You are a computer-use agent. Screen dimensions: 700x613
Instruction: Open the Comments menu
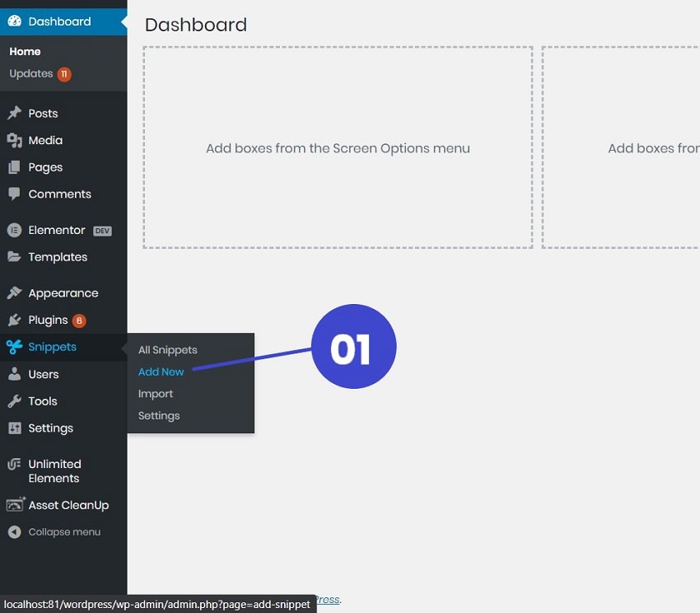click(63, 194)
